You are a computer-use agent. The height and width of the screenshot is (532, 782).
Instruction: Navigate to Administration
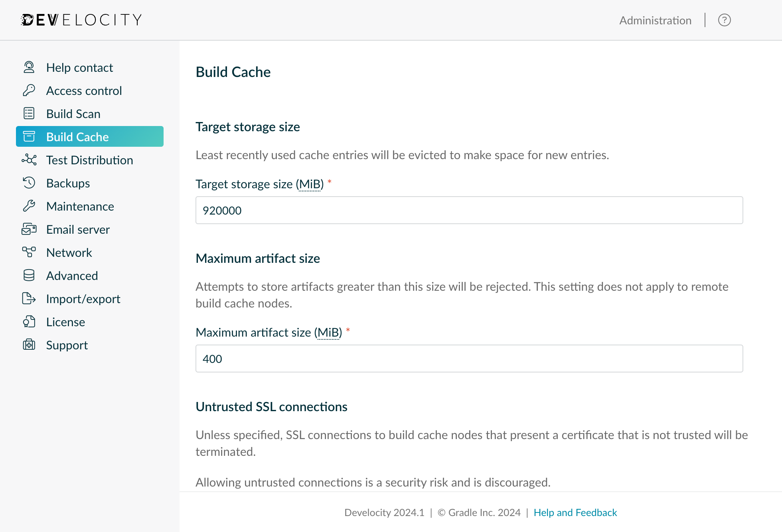click(655, 20)
